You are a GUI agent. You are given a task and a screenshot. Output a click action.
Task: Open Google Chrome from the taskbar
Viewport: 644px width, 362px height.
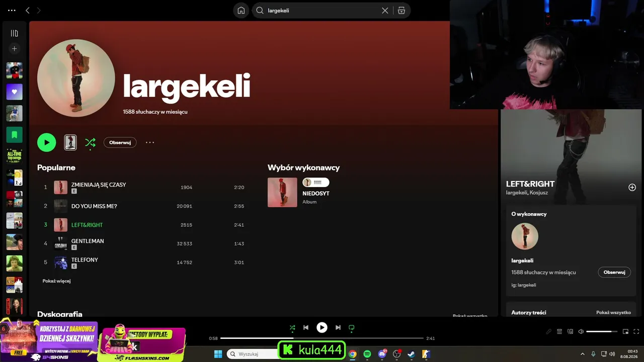(353, 354)
